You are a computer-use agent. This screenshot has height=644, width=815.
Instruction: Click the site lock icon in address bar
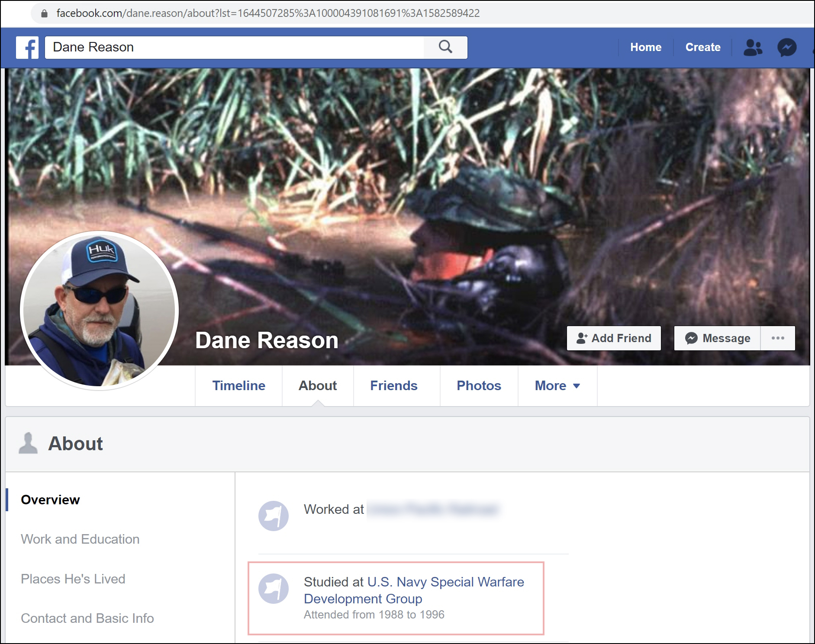[x=44, y=13]
